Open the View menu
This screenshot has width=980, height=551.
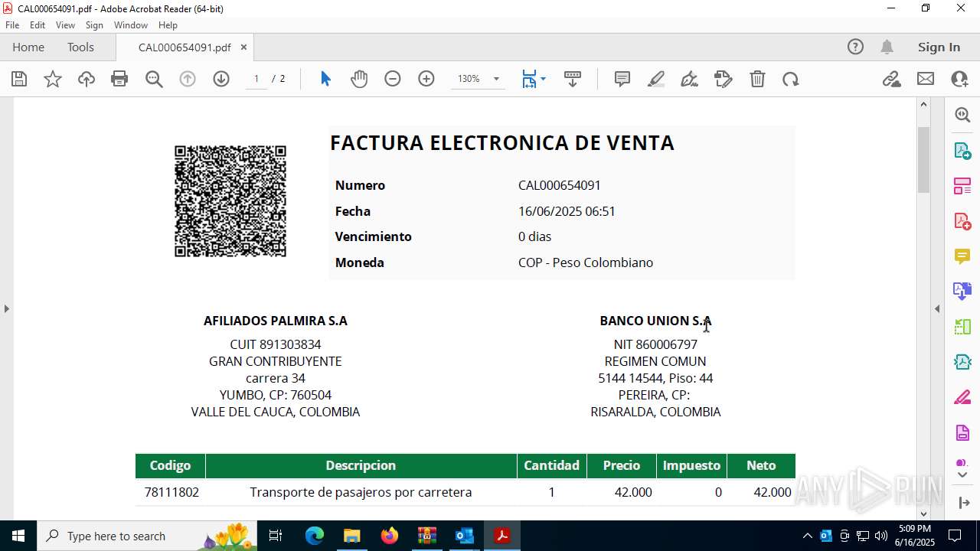65,25
